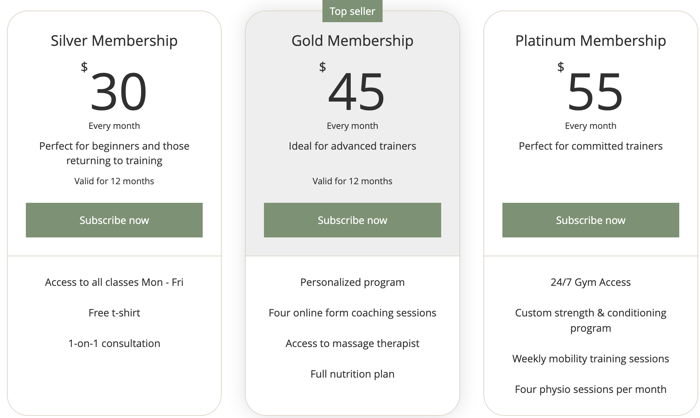The image size is (700, 418).
Task: Click the 55 dollar price
Action: pos(595,92)
